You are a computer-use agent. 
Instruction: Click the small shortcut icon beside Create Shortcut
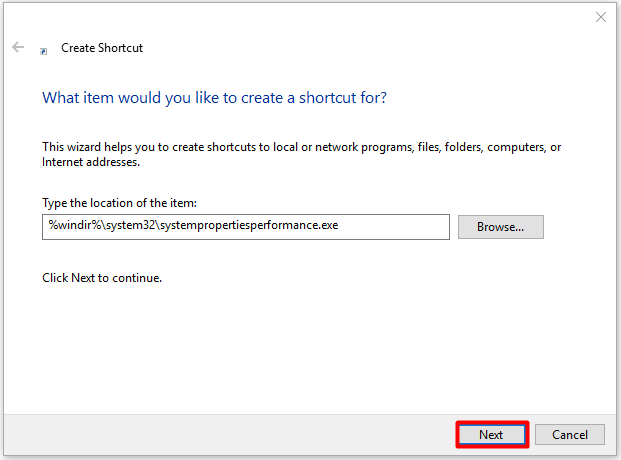(43, 50)
